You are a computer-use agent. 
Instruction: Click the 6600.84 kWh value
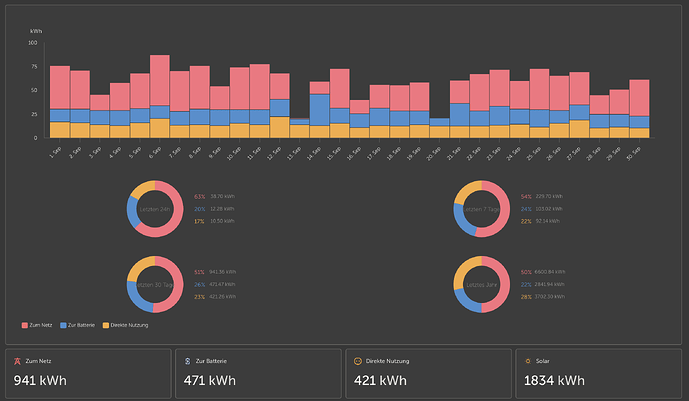[550, 272]
